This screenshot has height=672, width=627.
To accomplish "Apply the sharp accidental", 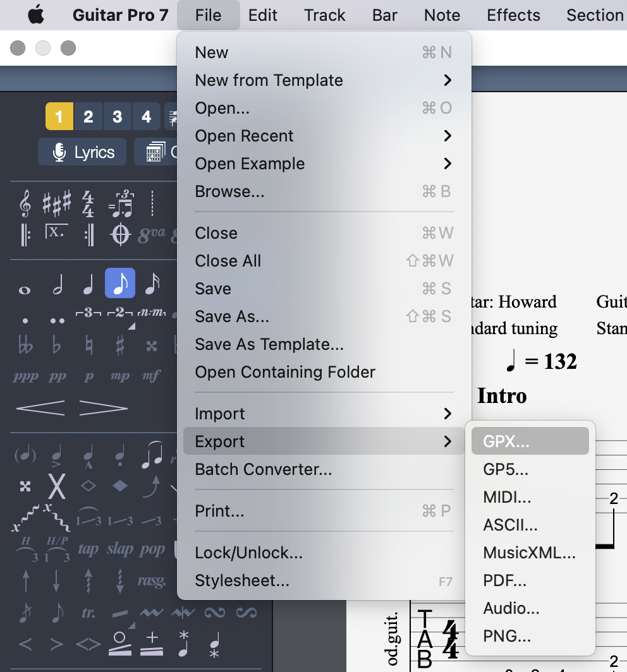I will click(120, 345).
